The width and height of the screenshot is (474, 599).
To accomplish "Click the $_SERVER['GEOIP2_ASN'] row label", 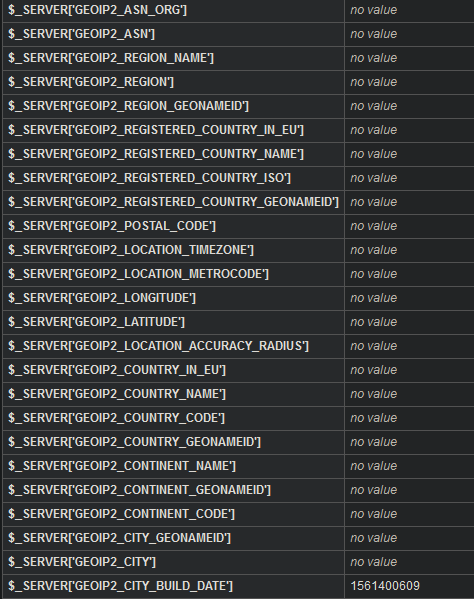I will pos(81,34).
